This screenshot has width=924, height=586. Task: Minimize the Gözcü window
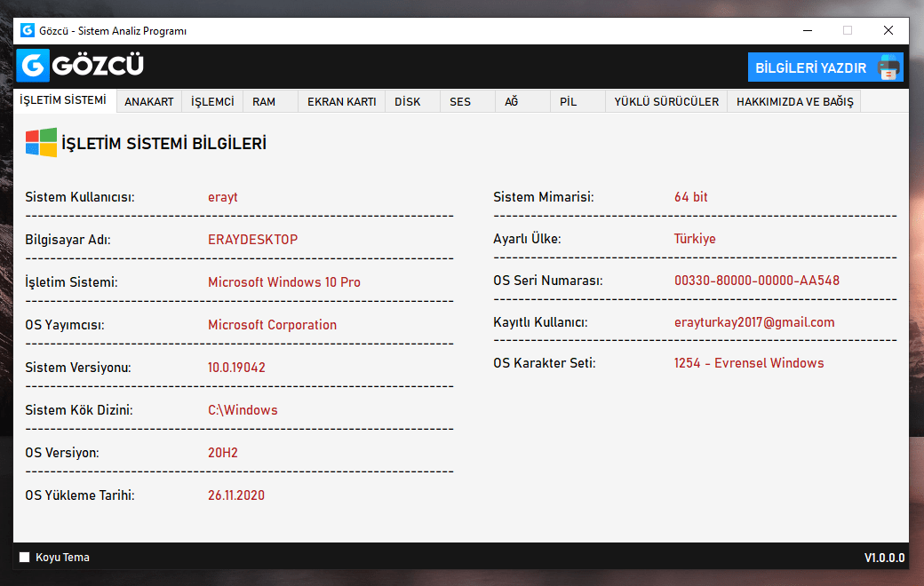click(808, 30)
